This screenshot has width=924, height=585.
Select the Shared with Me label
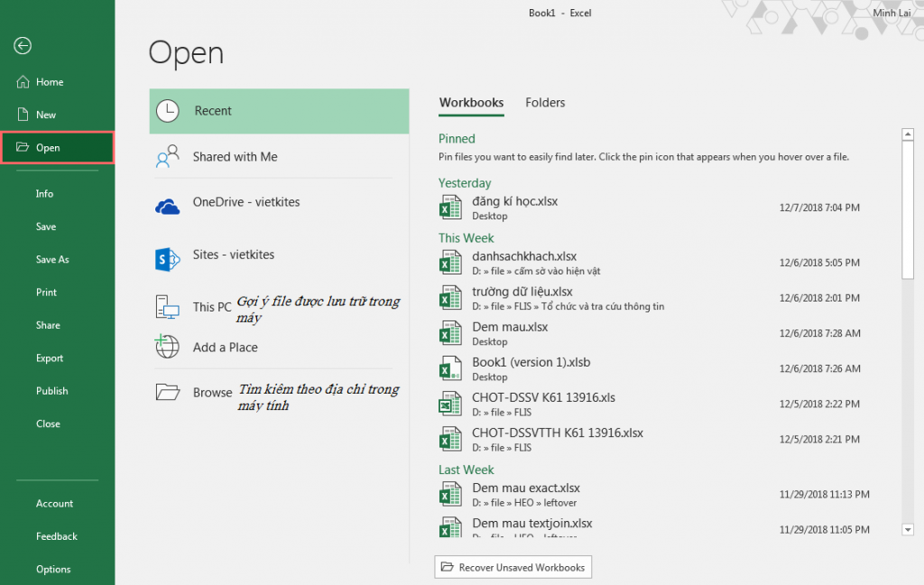(236, 157)
